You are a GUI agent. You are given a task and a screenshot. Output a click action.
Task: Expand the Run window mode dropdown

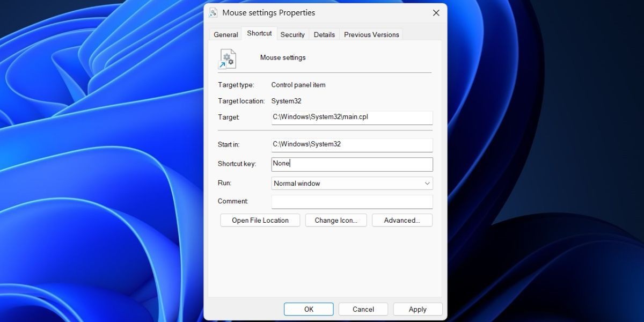click(x=352, y=183)
